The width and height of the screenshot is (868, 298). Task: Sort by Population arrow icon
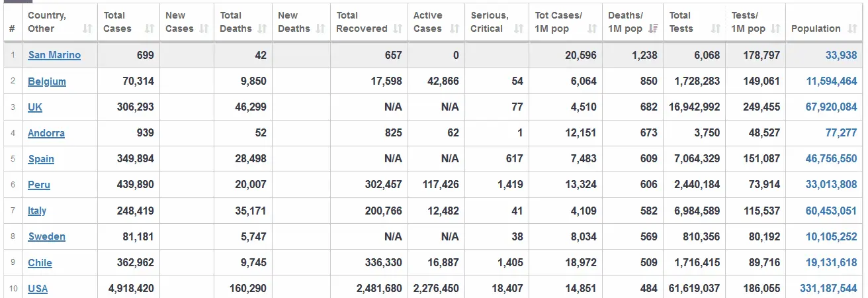(851, 28)
